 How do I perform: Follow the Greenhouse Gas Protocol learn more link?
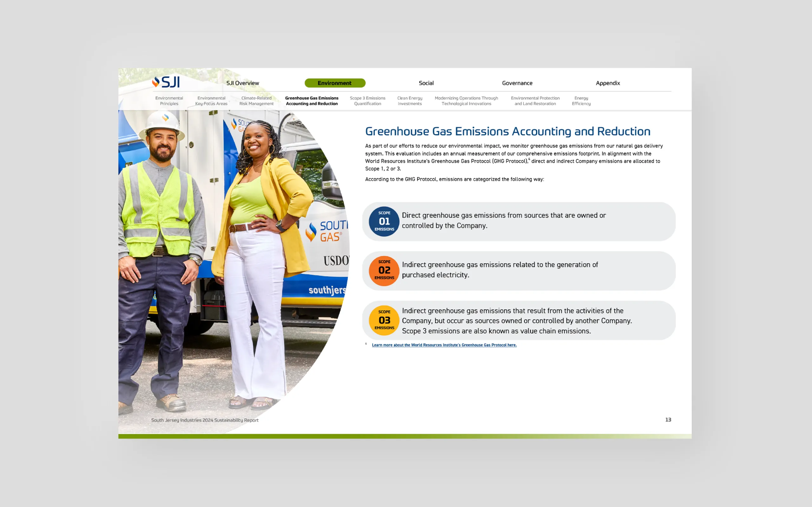pos(444,345)
